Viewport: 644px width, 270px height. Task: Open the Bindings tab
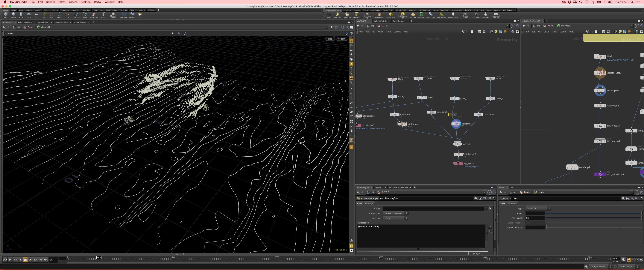(x=369, y=204)
